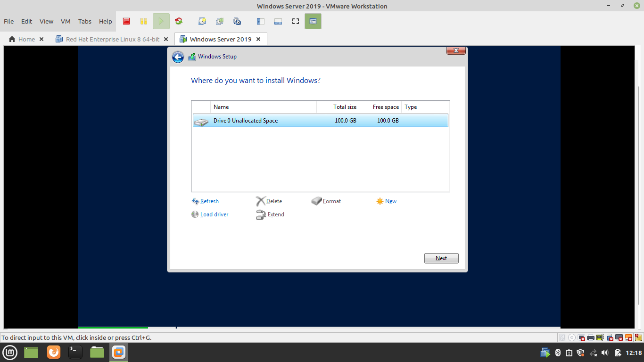Suspend the VM with the yellow pause icon
The width and height of the screenshot is (644, 362).
pos(144,21)
